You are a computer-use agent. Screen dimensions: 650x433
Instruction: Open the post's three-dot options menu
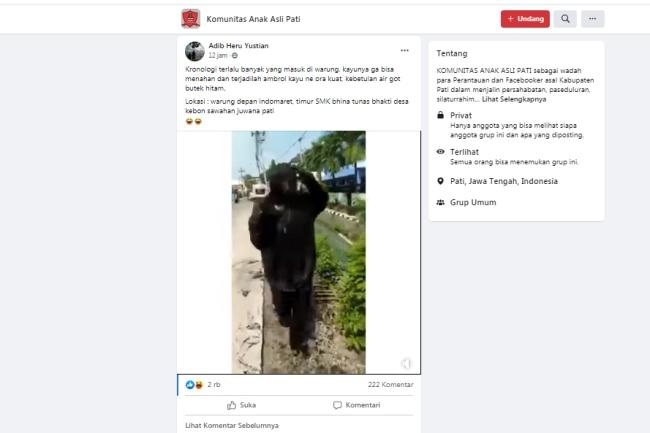coord(405,51)
